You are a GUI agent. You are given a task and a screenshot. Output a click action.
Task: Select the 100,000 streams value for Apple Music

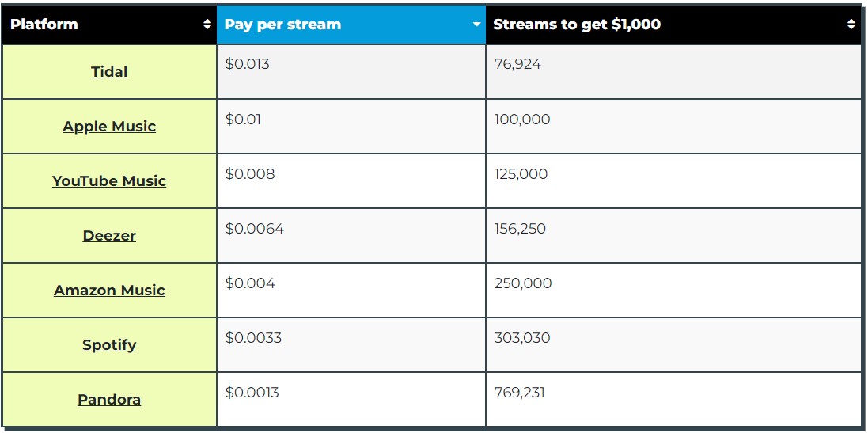click(522, 120)
